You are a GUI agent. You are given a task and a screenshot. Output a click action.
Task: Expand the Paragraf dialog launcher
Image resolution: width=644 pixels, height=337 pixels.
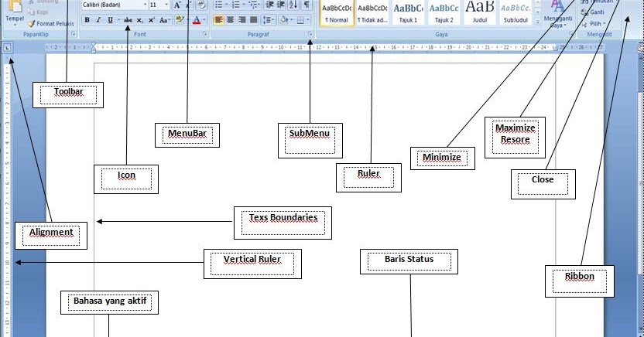coord(310,35)
